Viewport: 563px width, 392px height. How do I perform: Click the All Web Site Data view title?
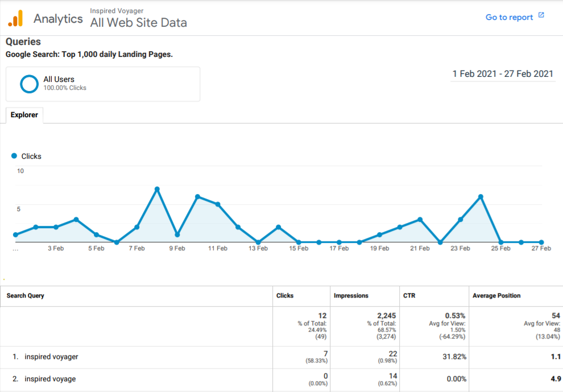(x=138, y=23)
